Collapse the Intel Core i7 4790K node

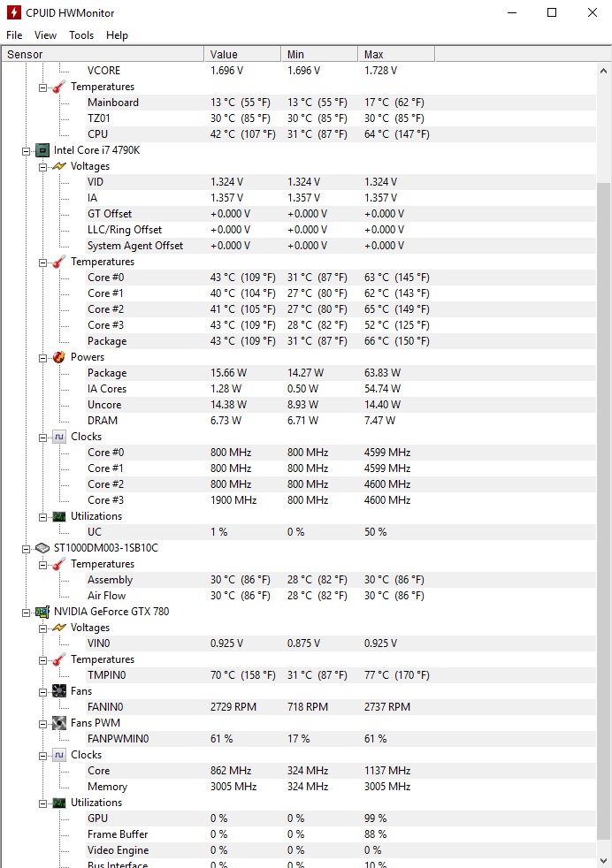coord(27,150)
